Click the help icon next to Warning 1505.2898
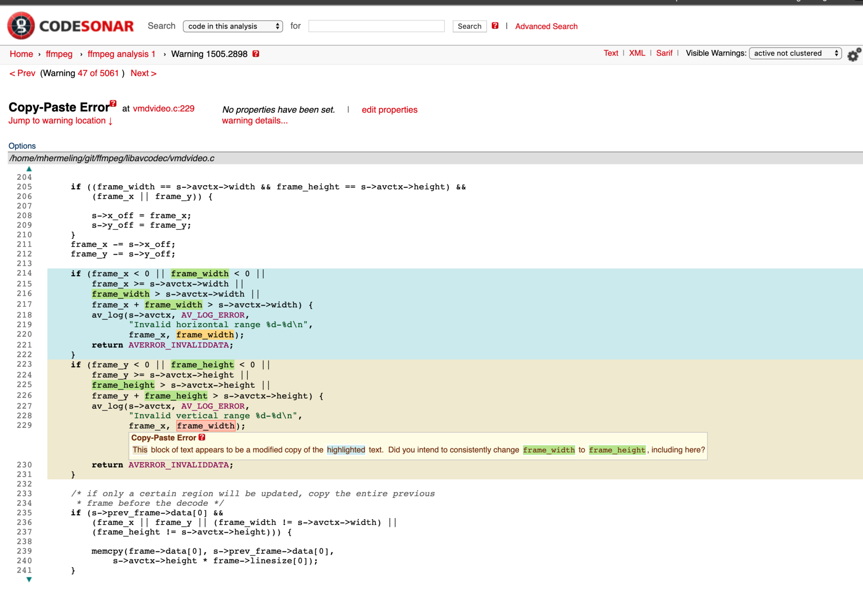 (255, 53)
